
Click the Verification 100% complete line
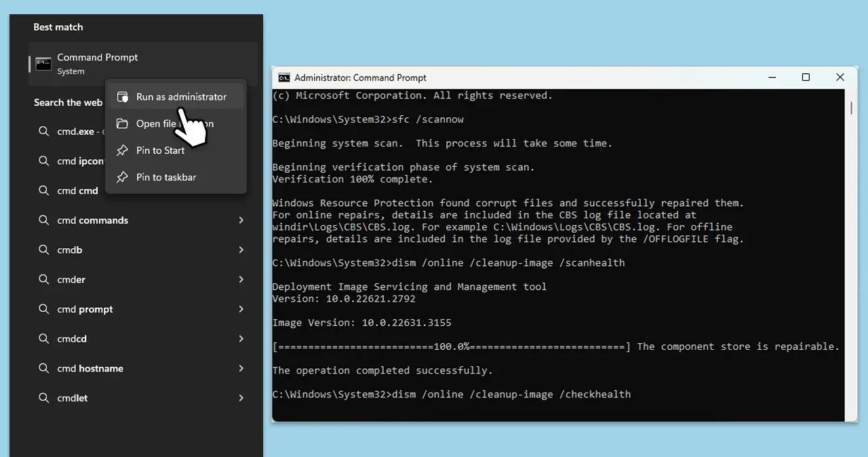353,179
